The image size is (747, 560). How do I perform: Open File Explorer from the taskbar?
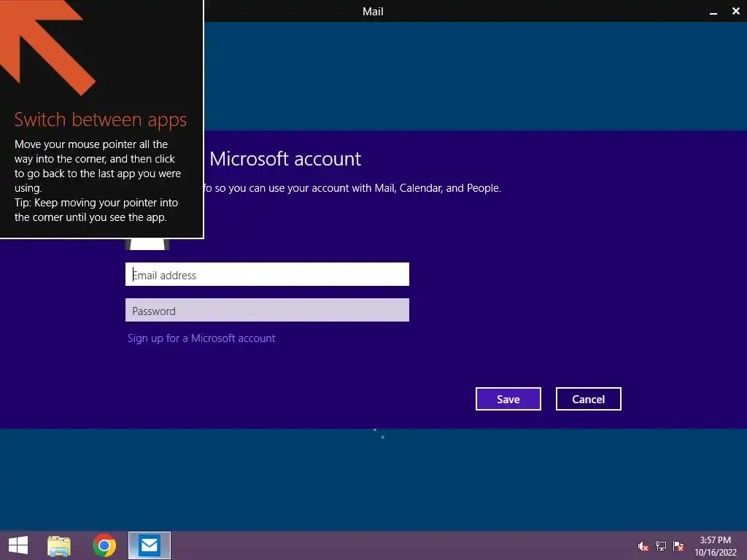point(59,545)
